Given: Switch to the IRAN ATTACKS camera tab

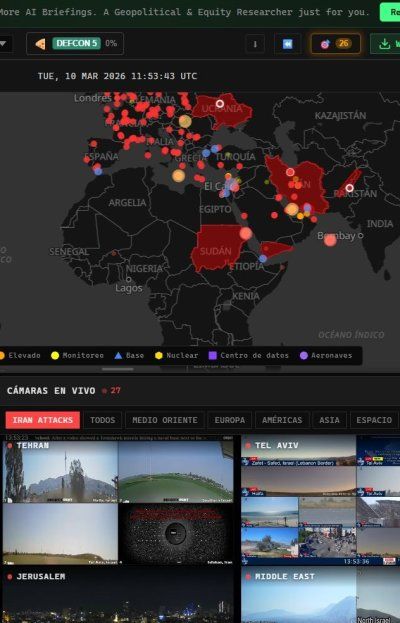Looking at the screenshot, I should tap(43, 420).
